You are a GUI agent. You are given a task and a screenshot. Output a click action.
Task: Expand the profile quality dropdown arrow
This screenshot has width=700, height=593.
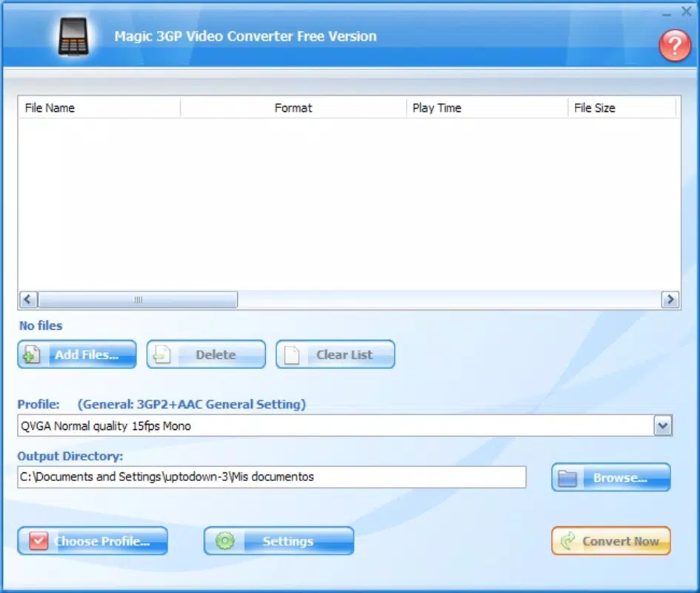click(662, 425)
